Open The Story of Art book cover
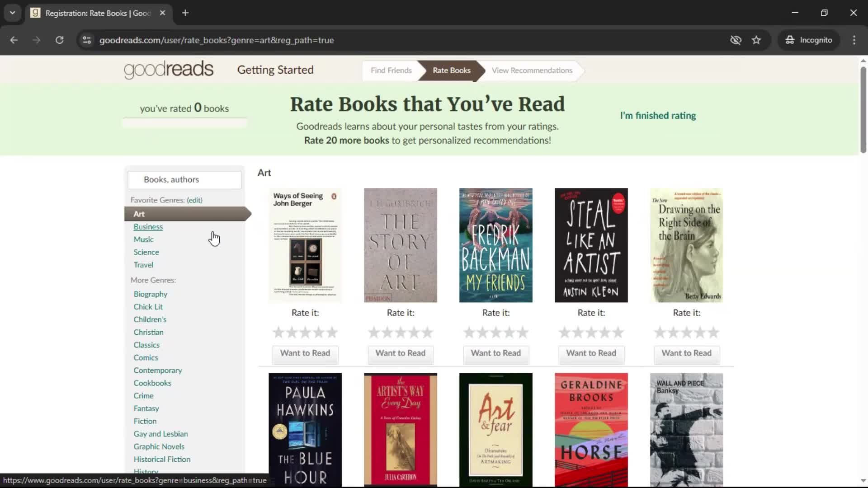 tap(401, 245)
